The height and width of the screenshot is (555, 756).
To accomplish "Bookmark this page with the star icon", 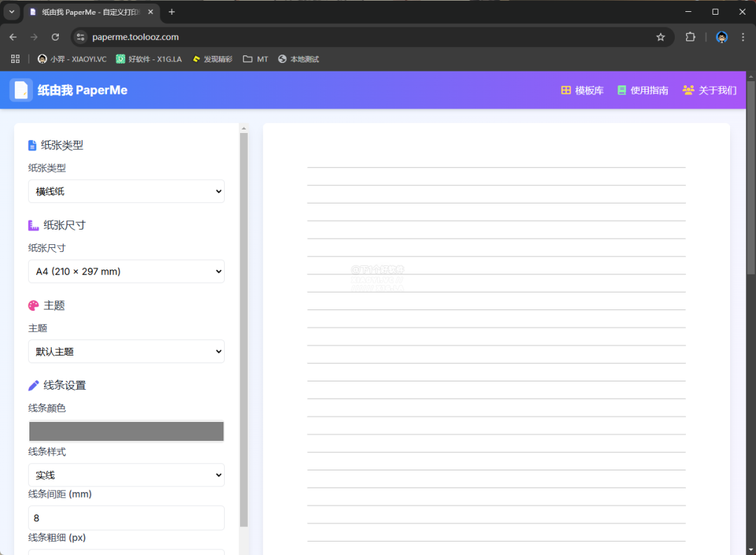I will 661,37.
